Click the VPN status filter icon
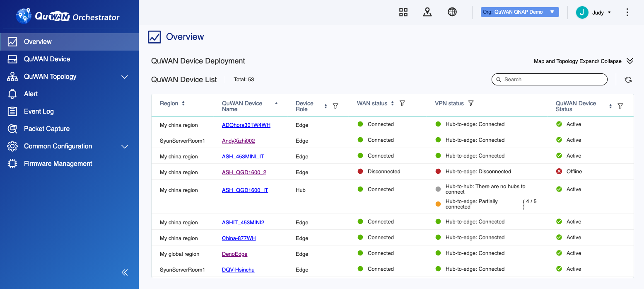 [x=471, y=103]
